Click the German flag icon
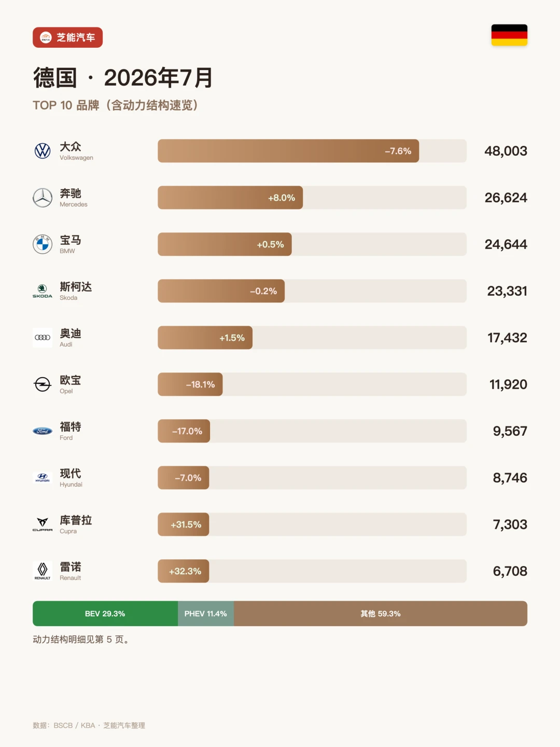The width and height of the screenshot is (560, 747). (x=509, y=35)
